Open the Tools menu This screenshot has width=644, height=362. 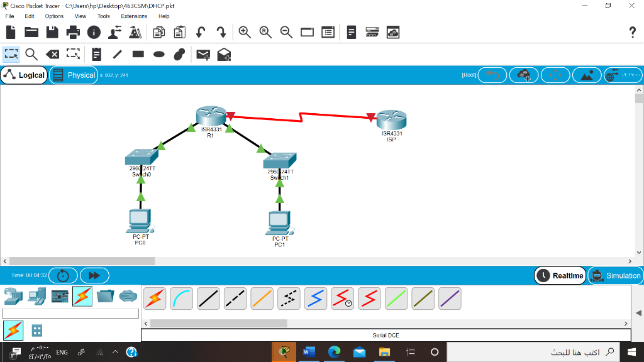[104, 16]
